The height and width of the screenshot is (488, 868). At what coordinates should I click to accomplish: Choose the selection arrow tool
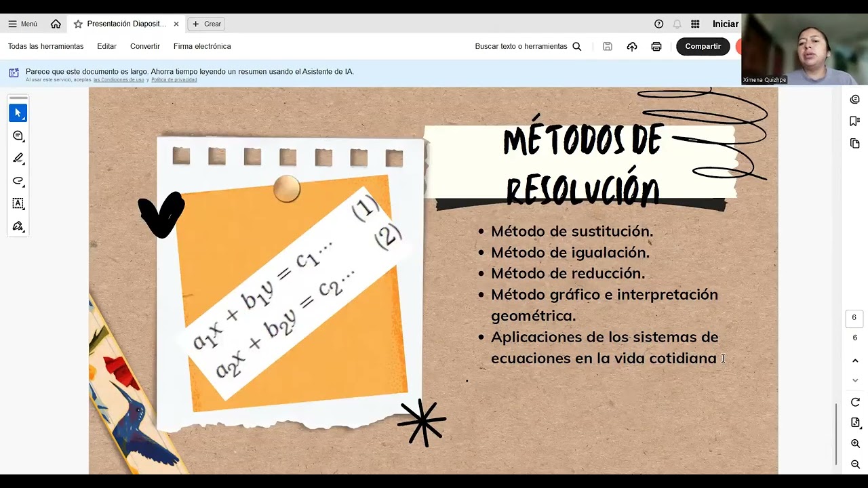tap(18, 113)
